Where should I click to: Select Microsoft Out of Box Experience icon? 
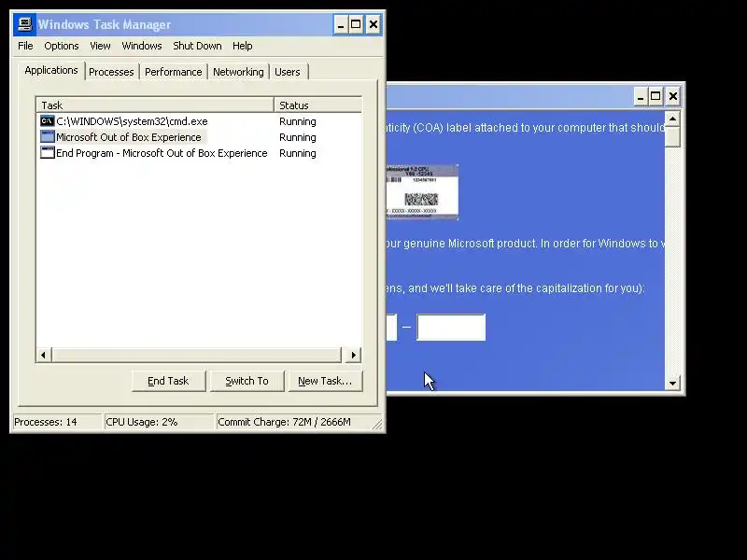pos(48,137)
